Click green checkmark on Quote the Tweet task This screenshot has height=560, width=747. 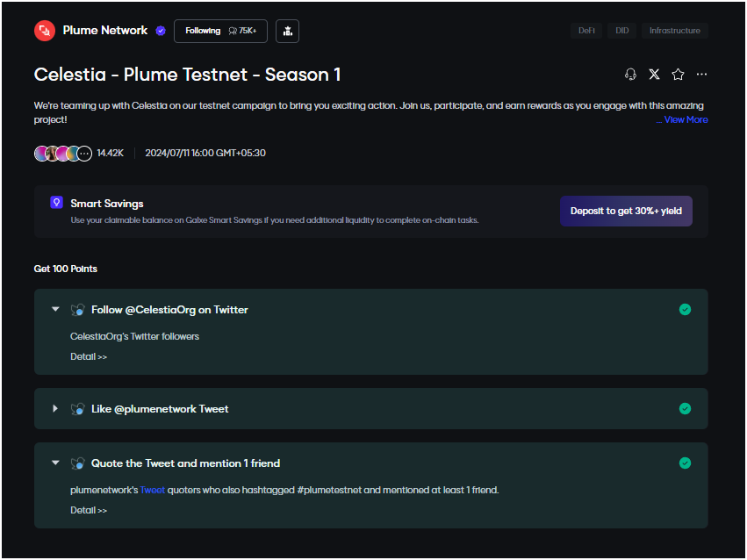tap(685, 463)
